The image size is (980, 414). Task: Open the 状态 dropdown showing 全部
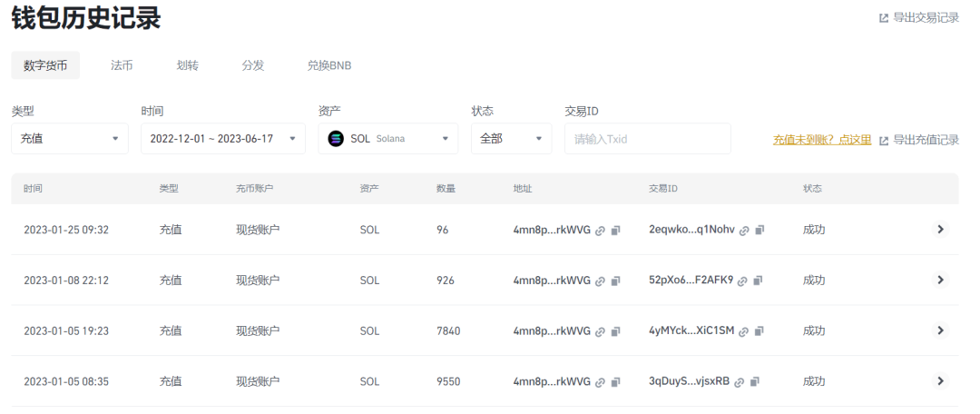511,139
